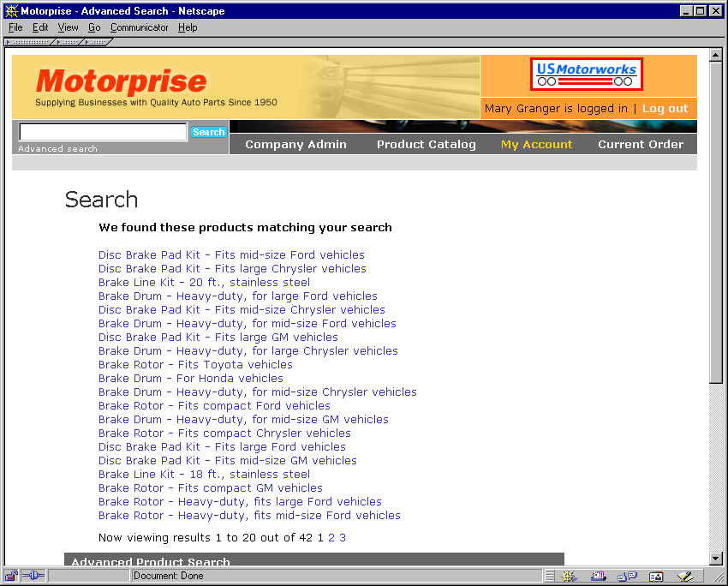Open Brake Rotor heavy-duty large Ford link
This screenshot has width=728, height=586.
coord(240,501)
